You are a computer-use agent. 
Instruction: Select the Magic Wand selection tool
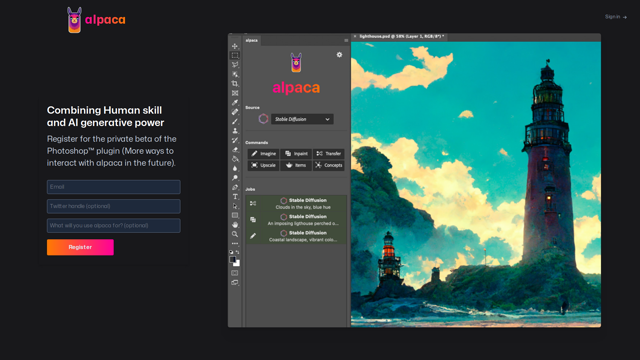[x=235, y=74]
